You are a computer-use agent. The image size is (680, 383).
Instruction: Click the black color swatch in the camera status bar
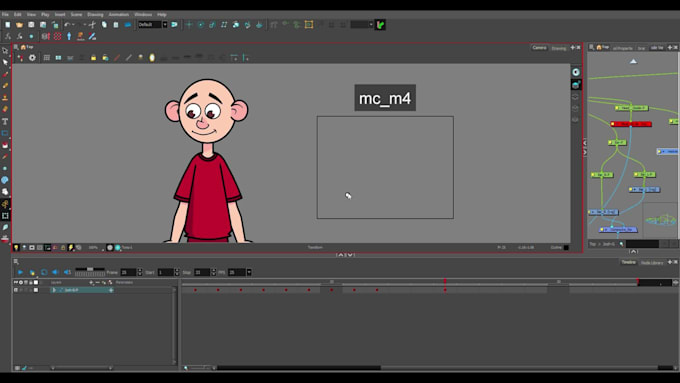pos(566,248)
